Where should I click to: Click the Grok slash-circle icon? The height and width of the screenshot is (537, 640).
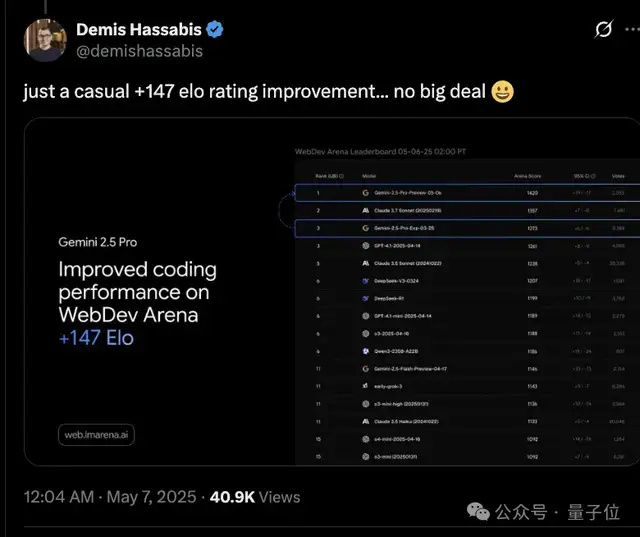point(603,29)
